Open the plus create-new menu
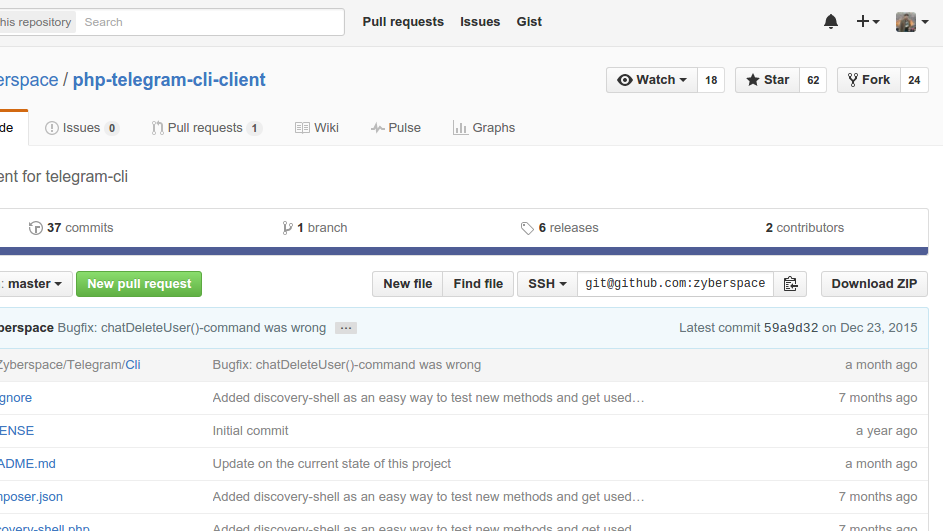 click(x=868, y=22)
